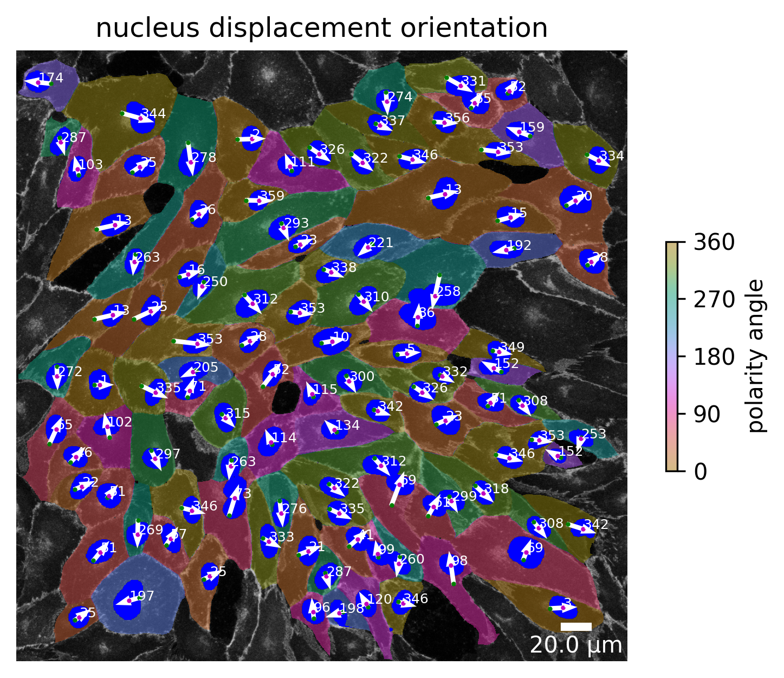Click the cell label 337
The width and height of the screenshot is (784, 678).
pyautogui.click(x=393, y=121)
